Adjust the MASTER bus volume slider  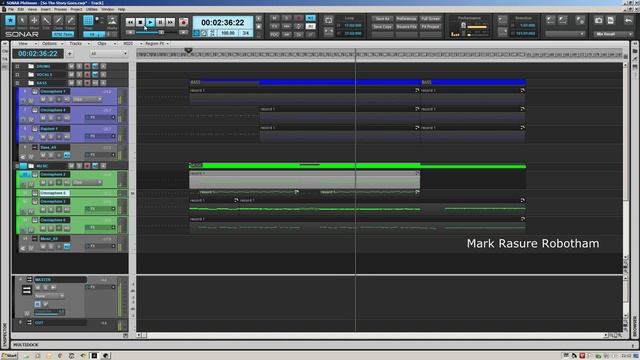click(49, 312)
